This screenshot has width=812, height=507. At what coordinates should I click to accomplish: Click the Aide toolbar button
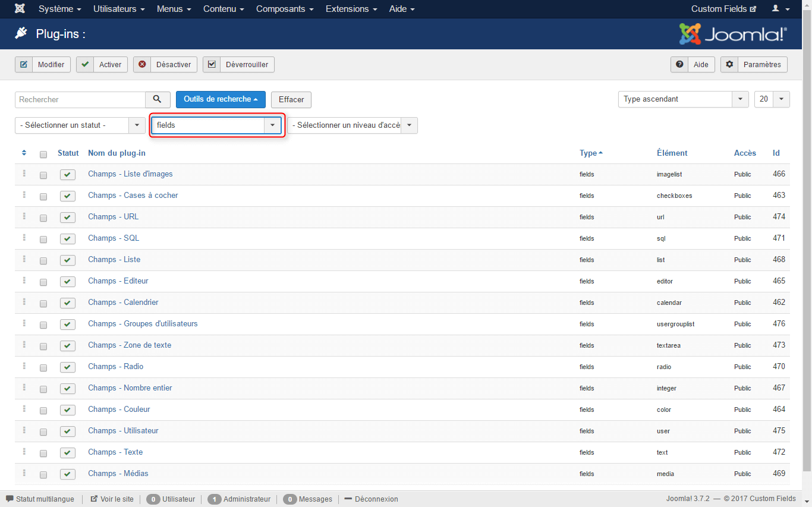point(693,64)
